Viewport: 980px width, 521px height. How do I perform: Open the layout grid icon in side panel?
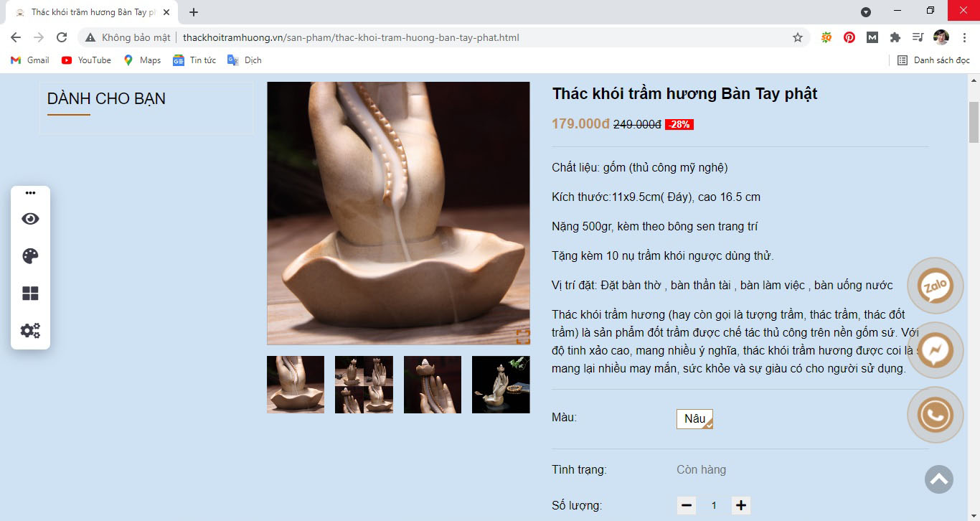30,294
